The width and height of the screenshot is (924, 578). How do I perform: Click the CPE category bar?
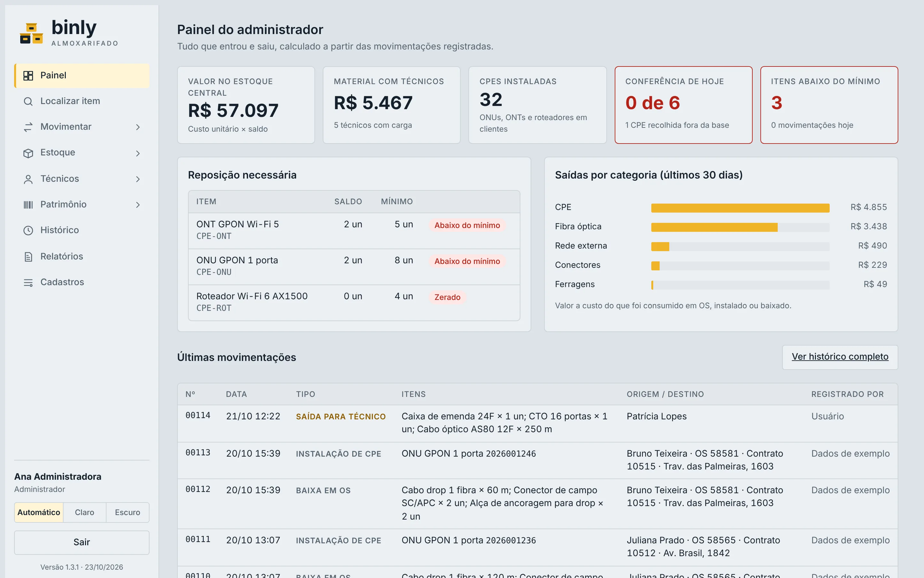pos(740,207)
